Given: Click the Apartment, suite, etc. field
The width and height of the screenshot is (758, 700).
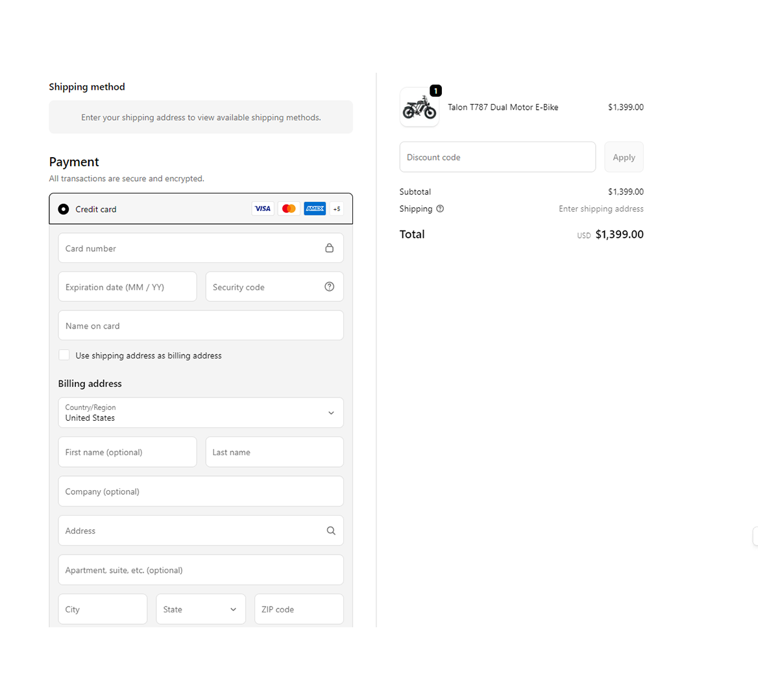Looking at the screenshot, I should coord(201,570).
